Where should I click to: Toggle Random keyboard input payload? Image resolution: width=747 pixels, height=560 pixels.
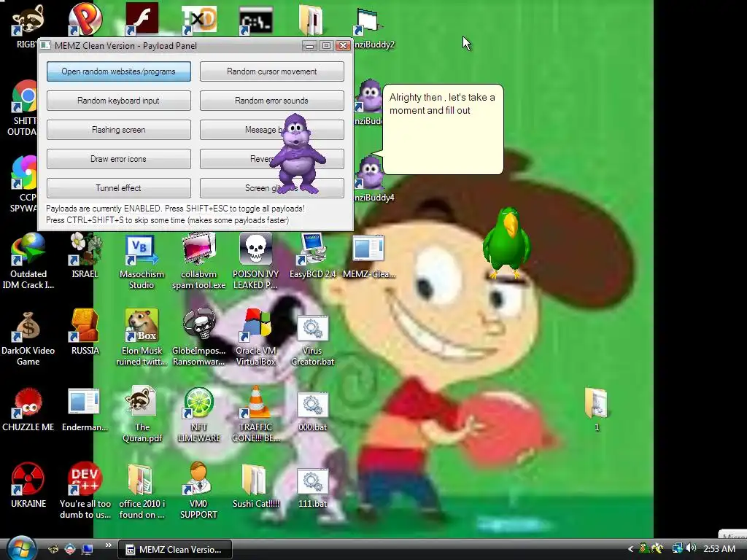pyautogui.click(x=119, y=101)
